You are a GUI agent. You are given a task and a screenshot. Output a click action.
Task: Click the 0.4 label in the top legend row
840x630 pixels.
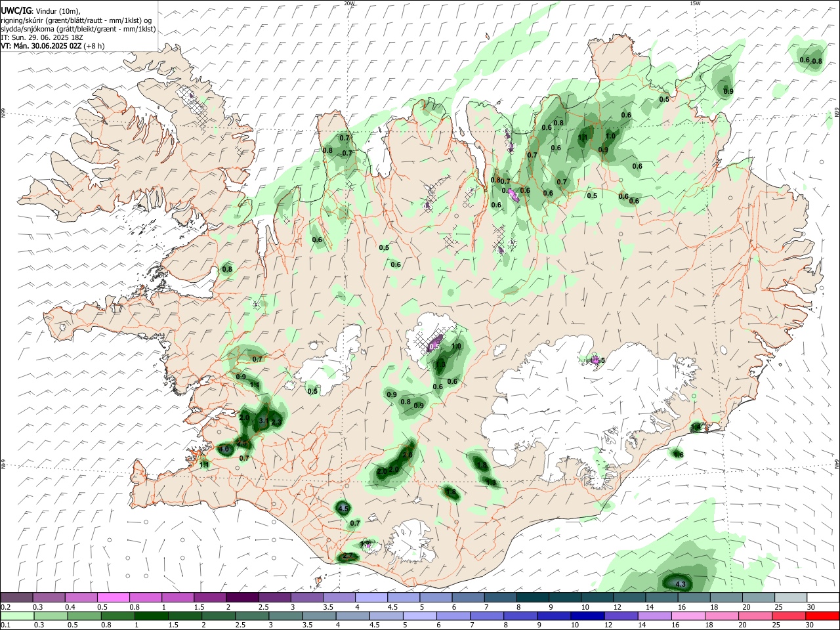[70, 607]
